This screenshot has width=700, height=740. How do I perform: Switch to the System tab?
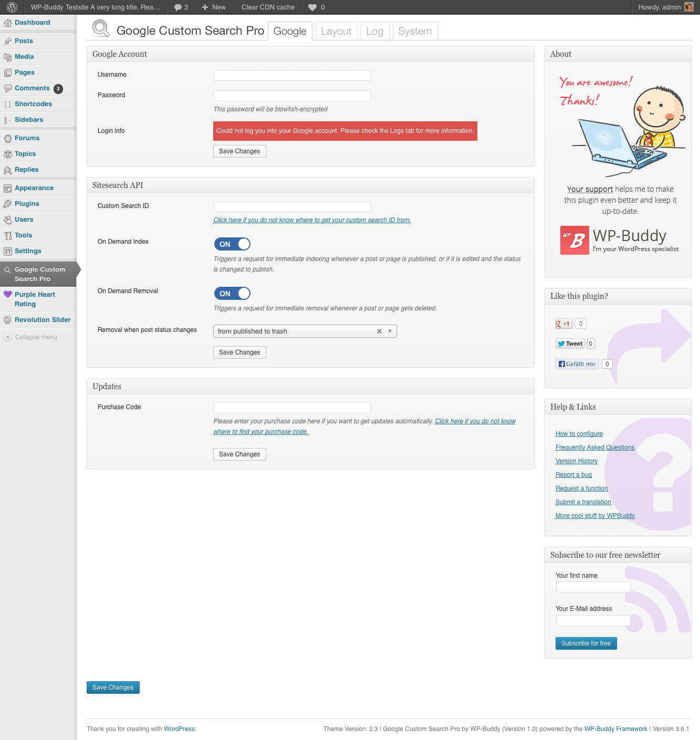click(x=415, y=32)
